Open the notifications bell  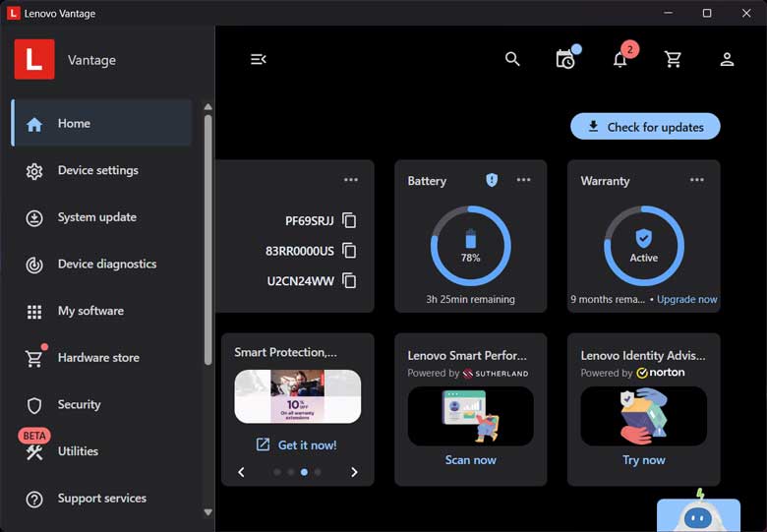619,60
